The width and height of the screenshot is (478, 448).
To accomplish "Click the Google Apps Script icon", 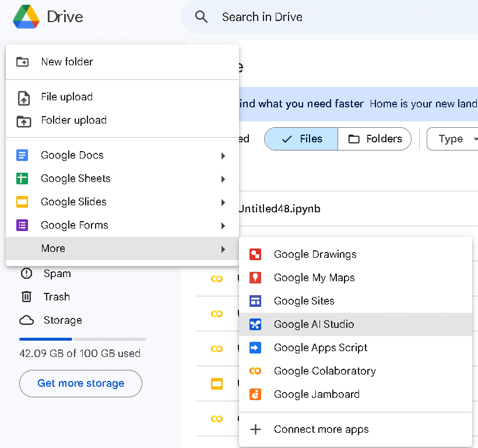I will [x=255, y=348].
